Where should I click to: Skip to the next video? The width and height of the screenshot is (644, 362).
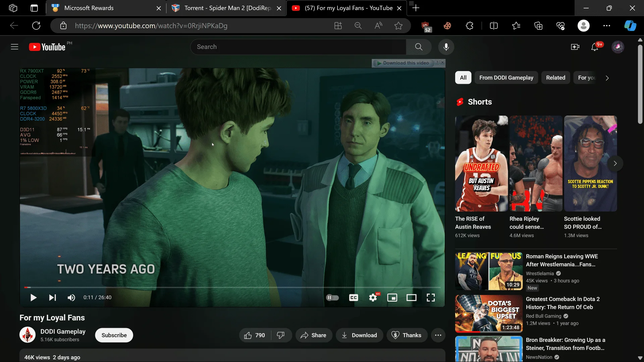pos(53,298)
